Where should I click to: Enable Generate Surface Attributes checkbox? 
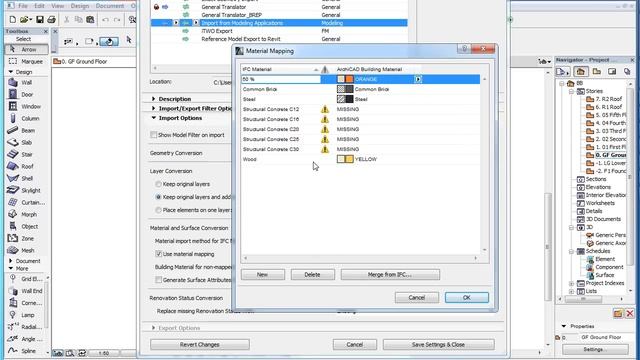(x=158, y=280)
